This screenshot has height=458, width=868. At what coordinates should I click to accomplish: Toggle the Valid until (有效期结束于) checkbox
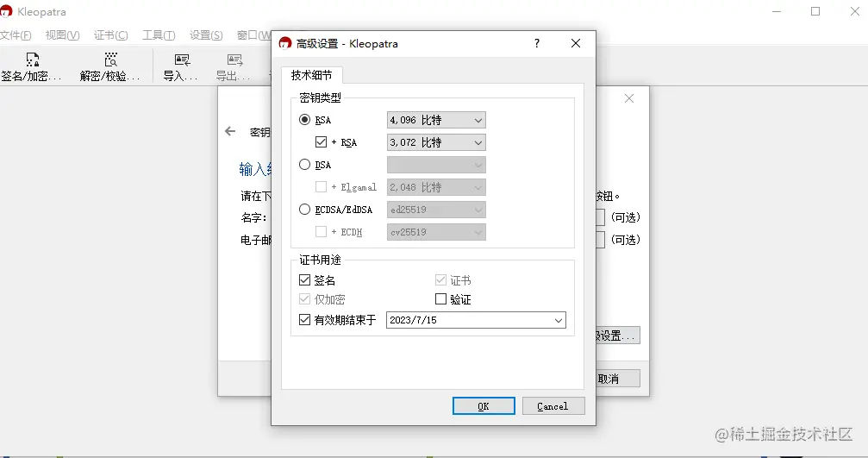304,319
